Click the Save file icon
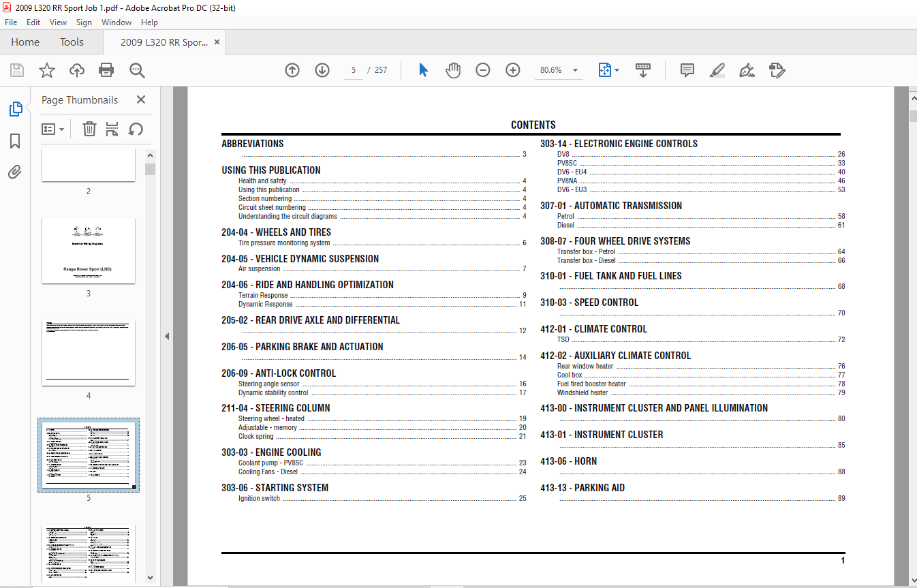The image size is (917, 588). (17, 70)
